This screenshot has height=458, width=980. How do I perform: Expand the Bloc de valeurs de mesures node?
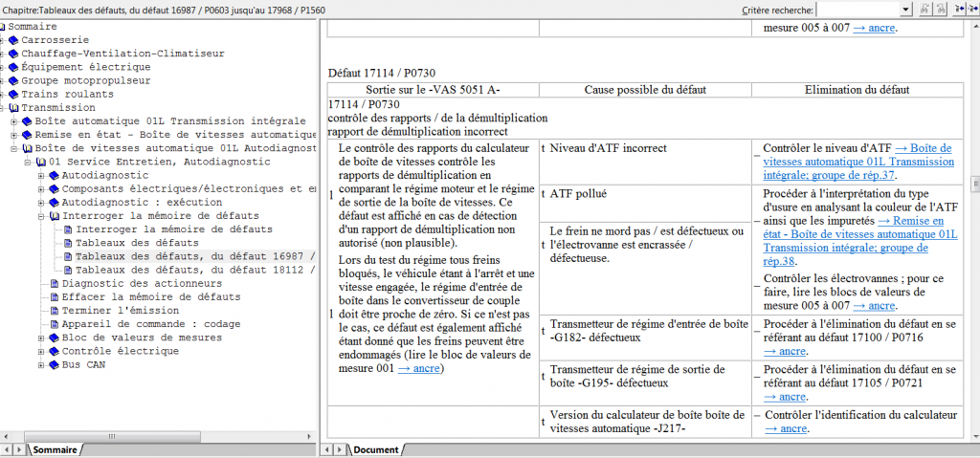pos(40,338)
